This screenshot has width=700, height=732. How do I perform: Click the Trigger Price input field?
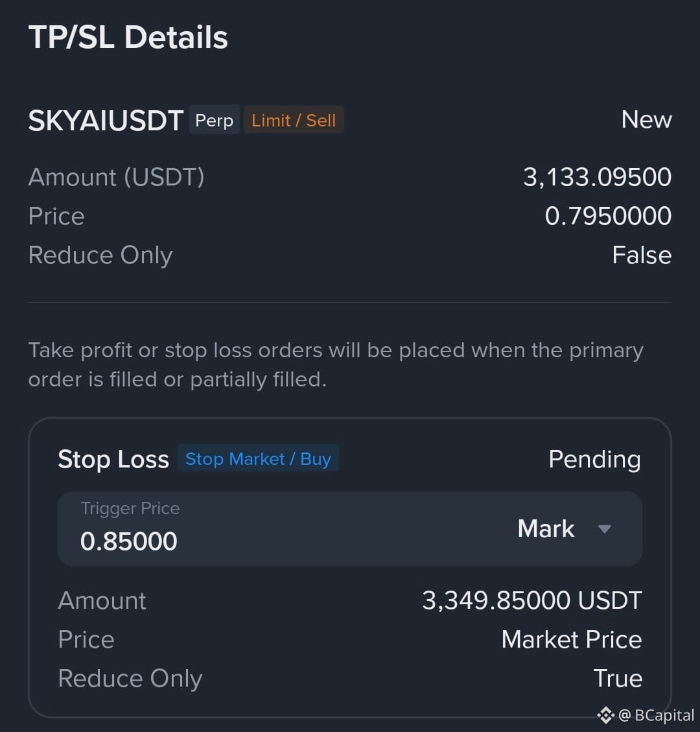(x=350, y=528)
